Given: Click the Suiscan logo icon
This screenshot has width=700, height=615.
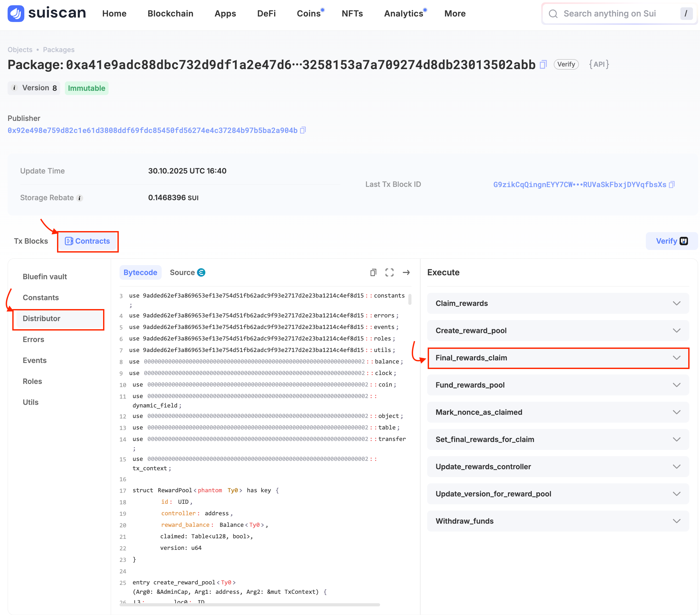Looking at the screenshot, I should pos(16,13).
